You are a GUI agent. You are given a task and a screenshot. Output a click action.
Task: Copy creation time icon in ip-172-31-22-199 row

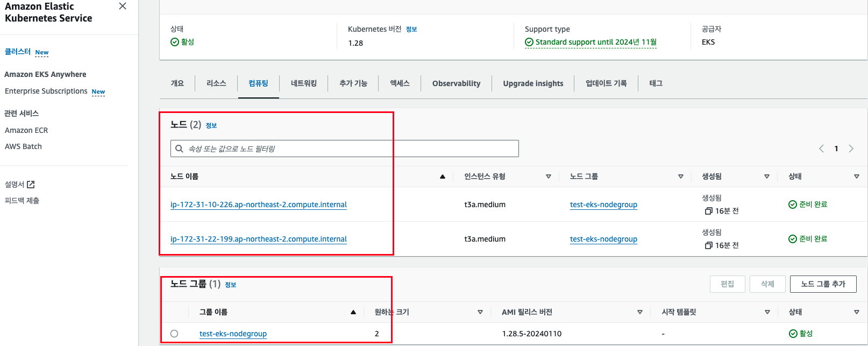(708, 245)
